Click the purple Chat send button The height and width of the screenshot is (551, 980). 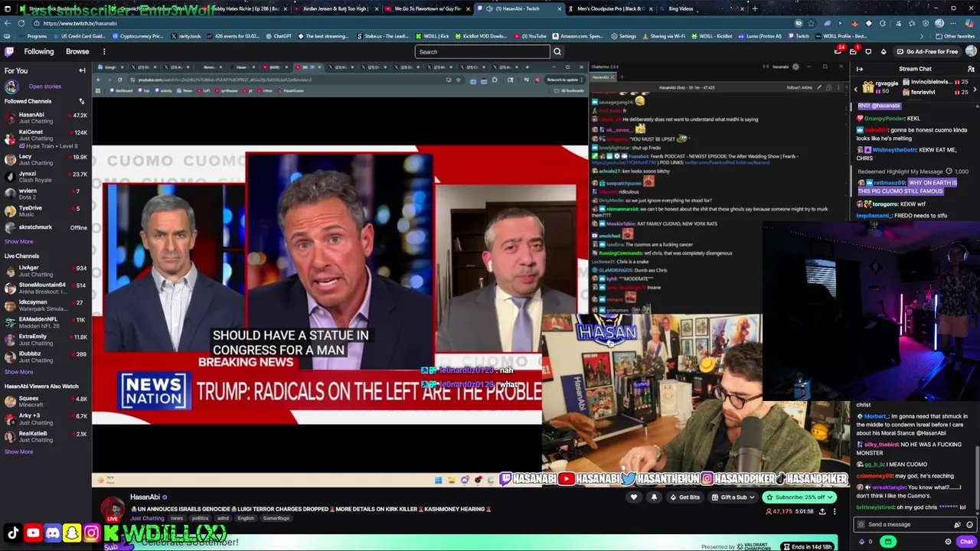coord(966,542)
